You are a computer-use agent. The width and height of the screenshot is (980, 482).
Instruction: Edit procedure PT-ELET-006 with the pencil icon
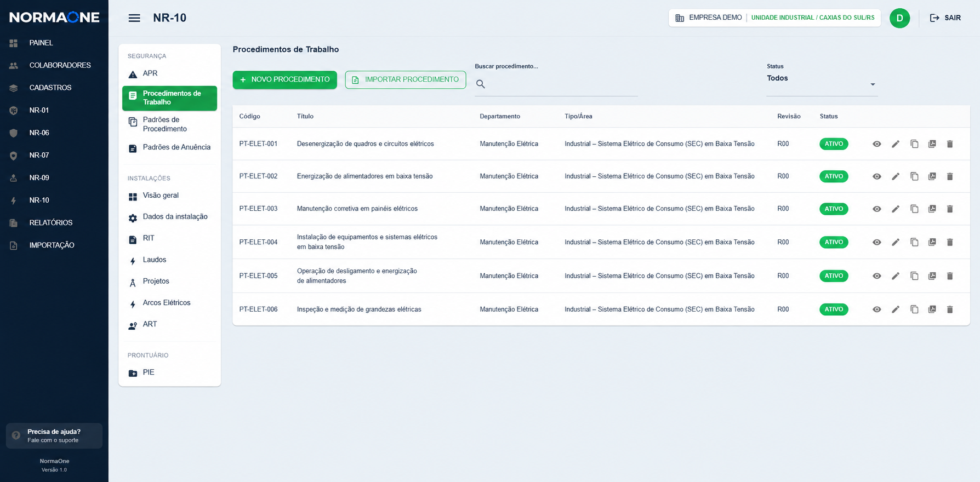896,309
